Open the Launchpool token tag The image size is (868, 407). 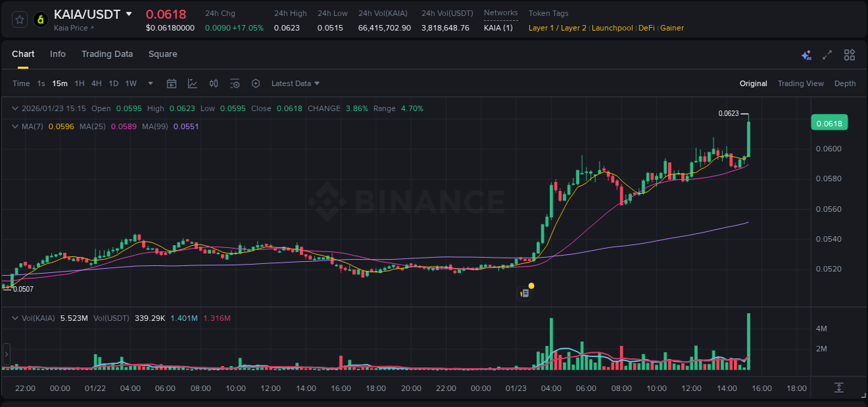pos(612,28)
